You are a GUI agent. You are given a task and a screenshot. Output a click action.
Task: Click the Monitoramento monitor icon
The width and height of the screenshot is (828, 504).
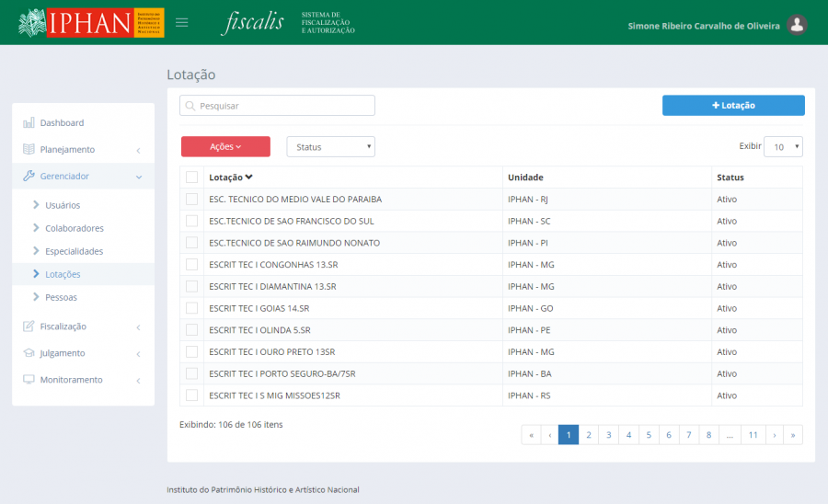pyautogui.click(x=29, y=380)
